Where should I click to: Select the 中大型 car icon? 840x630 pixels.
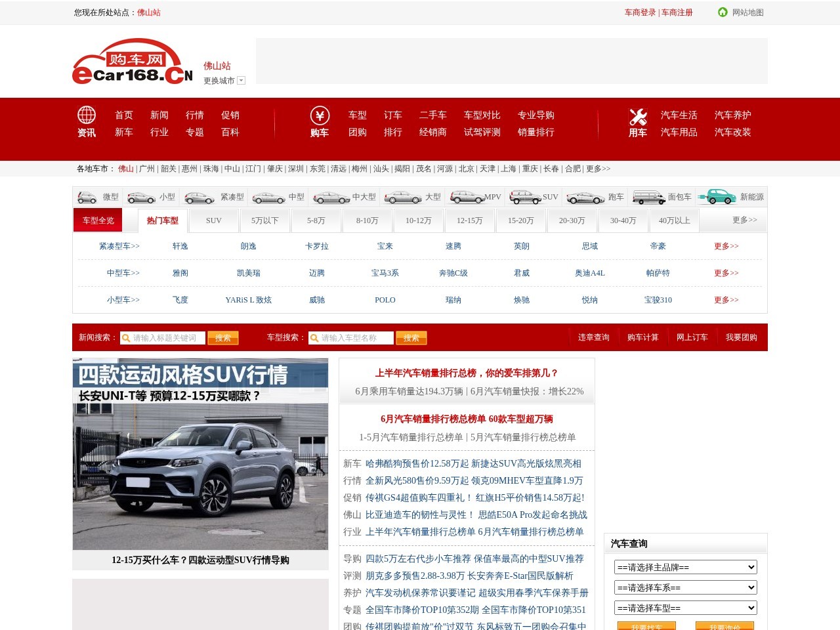331,198
